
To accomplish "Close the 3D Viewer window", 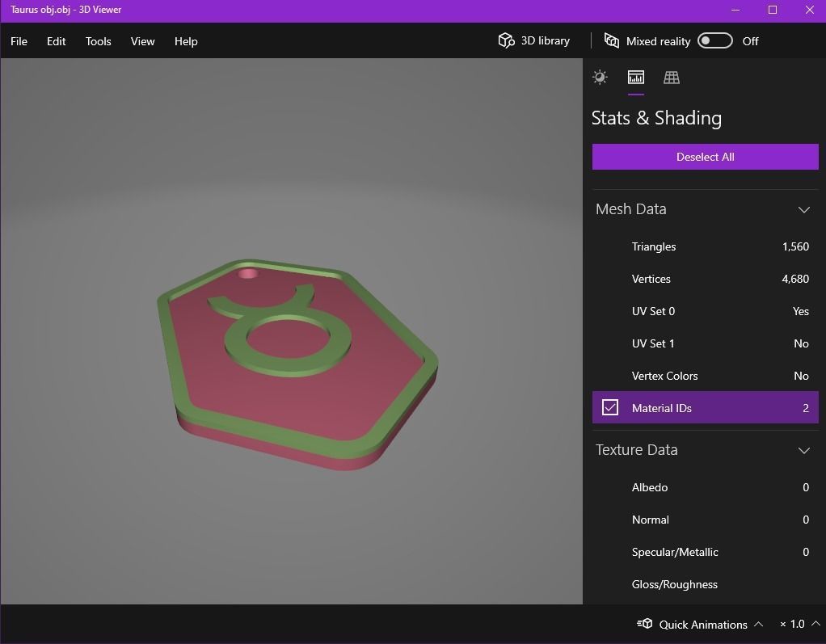I will 810,10.
